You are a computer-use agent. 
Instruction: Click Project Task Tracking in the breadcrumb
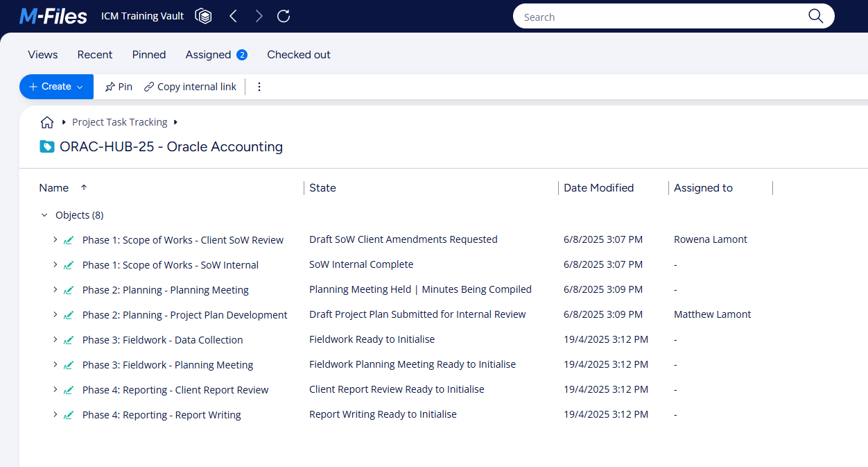point(120,122)
